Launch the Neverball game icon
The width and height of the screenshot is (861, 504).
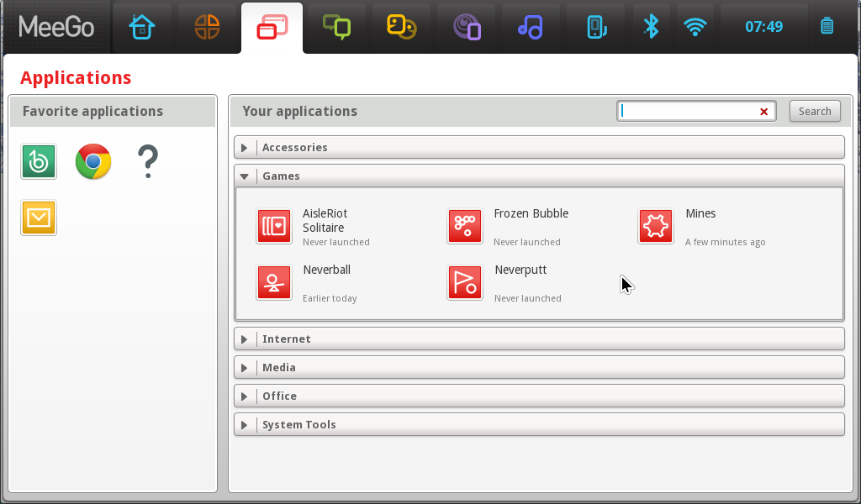point(274,282)
